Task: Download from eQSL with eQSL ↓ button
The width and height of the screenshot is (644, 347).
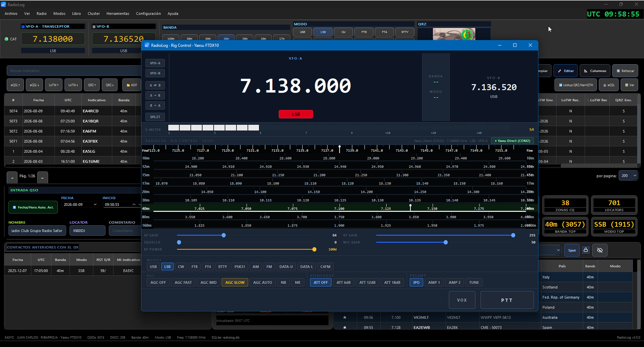Action: 34,85
